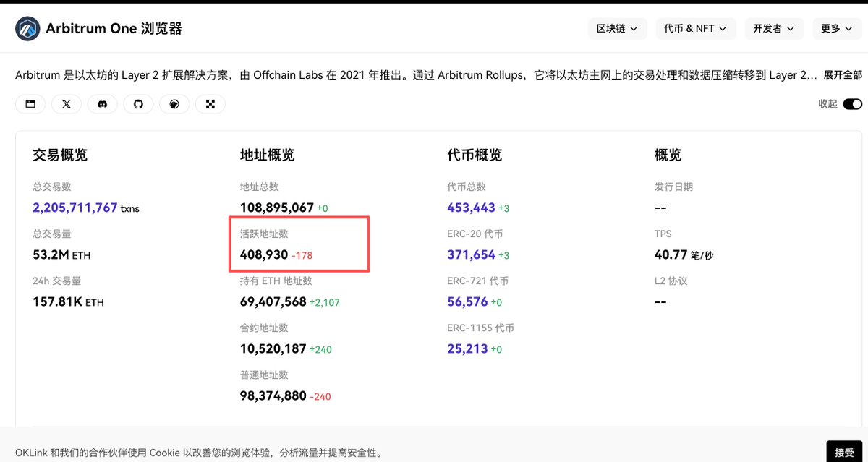Click the 地址概览 section heading
The height and width of the screenshot is (462, 868).
point(268,155)
